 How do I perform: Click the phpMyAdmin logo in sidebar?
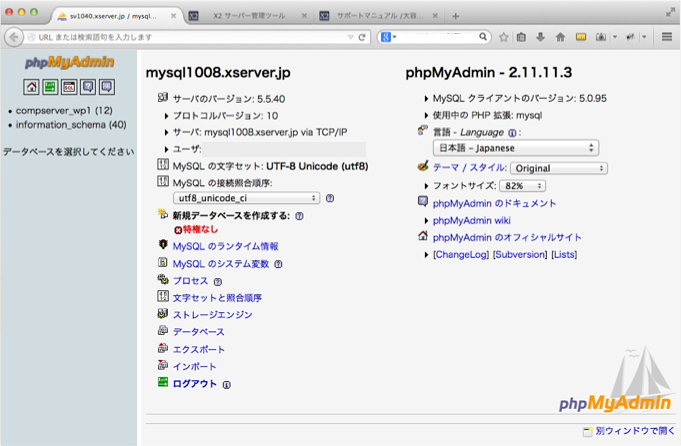(69, 62)
